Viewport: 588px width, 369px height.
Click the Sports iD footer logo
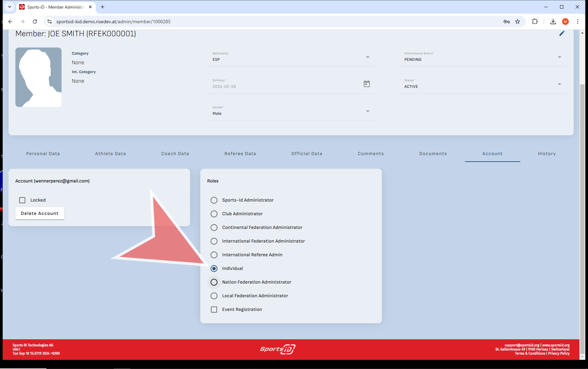pyautogui.click(x=277, y=349)
